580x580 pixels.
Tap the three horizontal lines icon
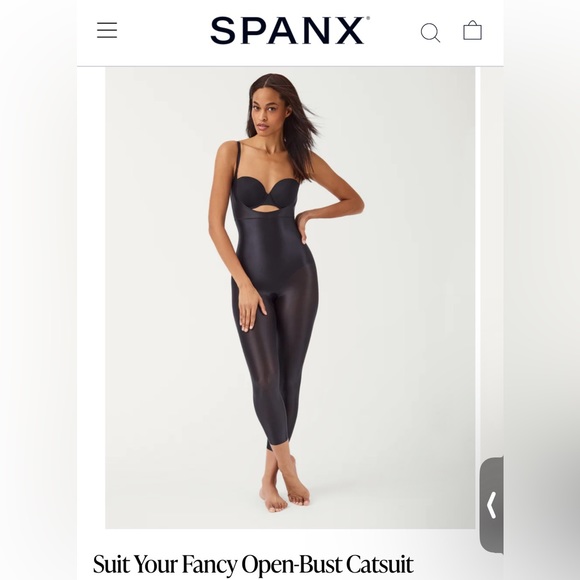coord(107,30)
